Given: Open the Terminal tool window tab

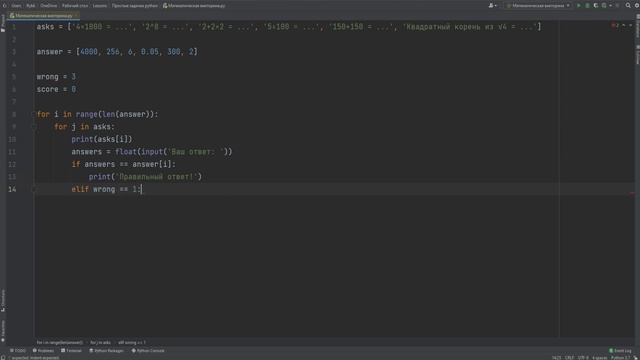Looking at the screenshot, I should 71,351.
